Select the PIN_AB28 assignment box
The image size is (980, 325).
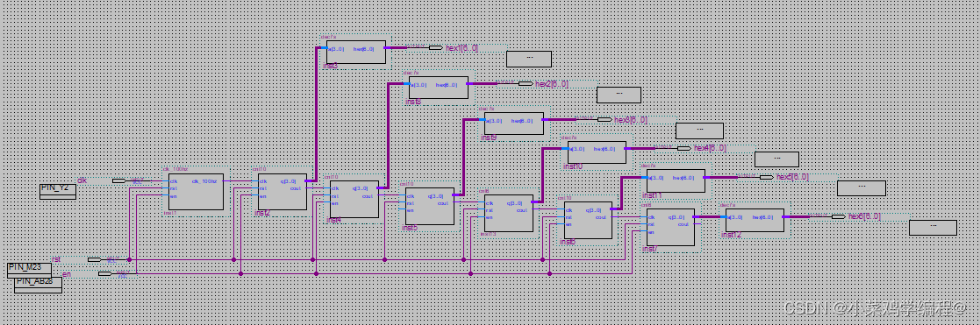pyautogui.click(x=38, y=285)
